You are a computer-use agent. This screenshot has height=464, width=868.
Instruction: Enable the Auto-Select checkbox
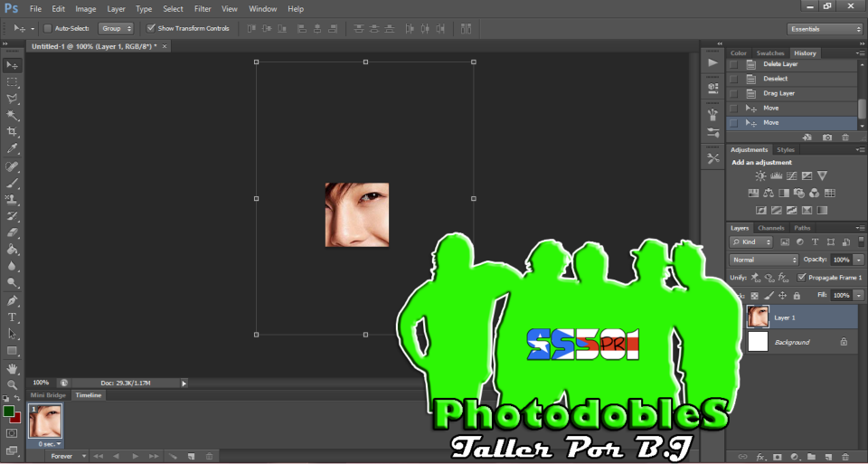(x=48, y=28)
